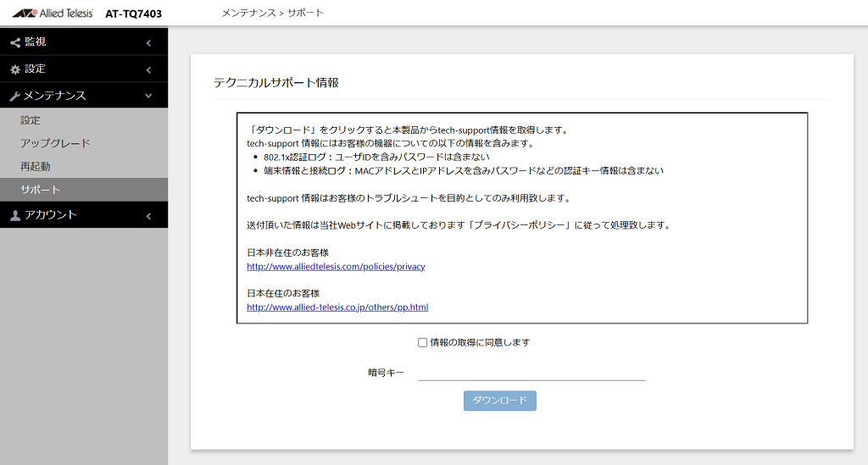Click the メンテナンス > サポート breadcrumb
Image resolution: width=868 pixels, height=465 pixels.
click(272, 13)
